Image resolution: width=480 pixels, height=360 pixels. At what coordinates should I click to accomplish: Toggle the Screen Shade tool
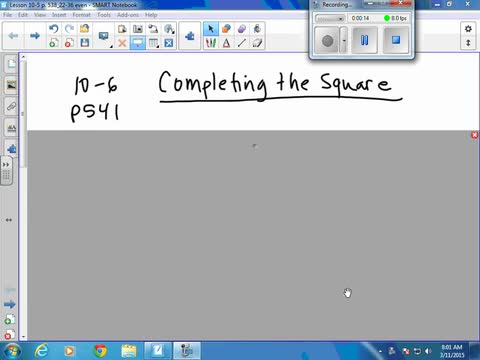pos(138,43)
